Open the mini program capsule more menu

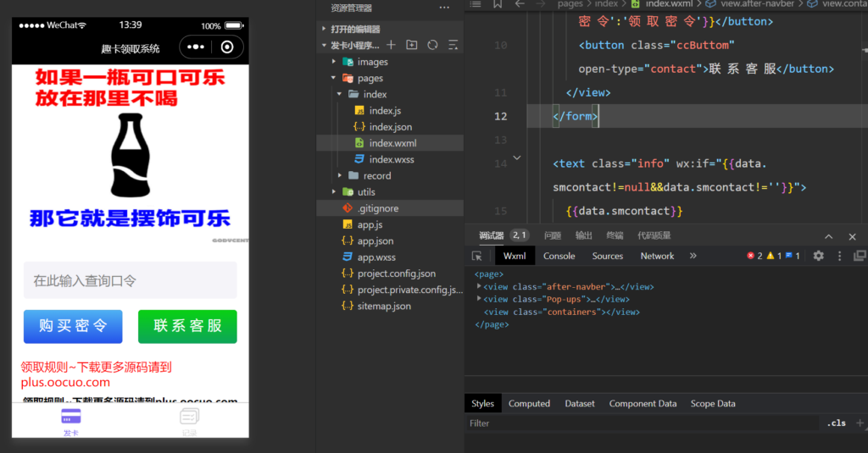194,47
